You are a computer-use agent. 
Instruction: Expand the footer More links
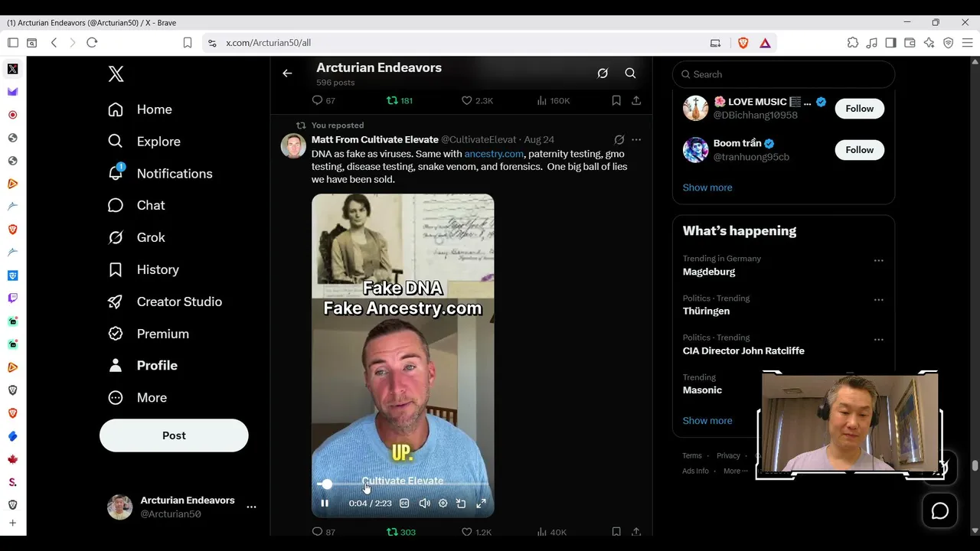pyautogui.click(x=735, y=471)
